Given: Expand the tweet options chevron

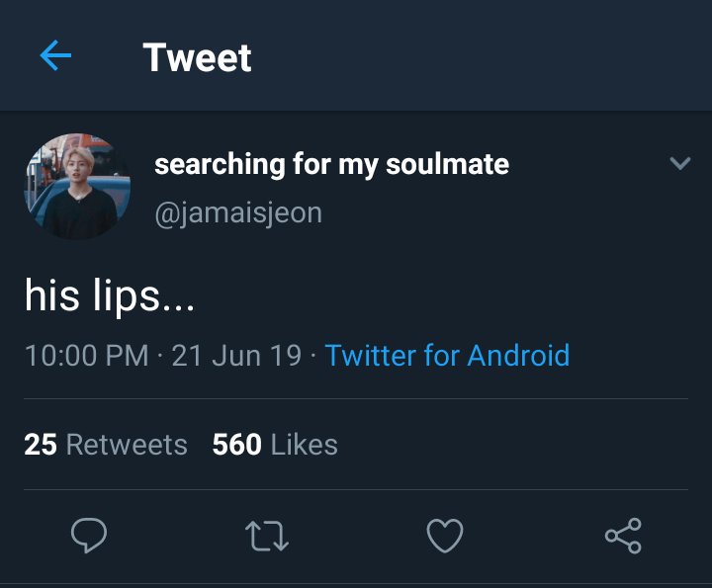Looking at the screenshot, I should (x=680, y=163).
